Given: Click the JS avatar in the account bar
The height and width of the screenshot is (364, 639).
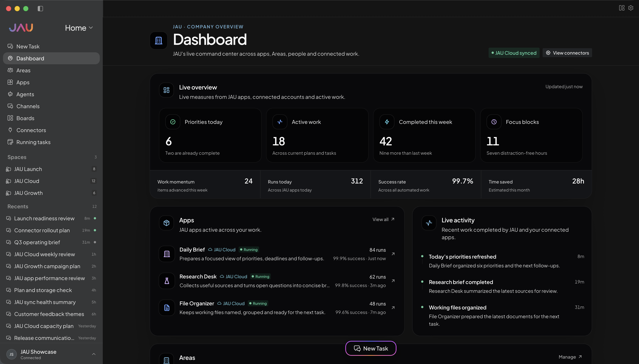Looking at the screenshot, I should pos(12,354).
